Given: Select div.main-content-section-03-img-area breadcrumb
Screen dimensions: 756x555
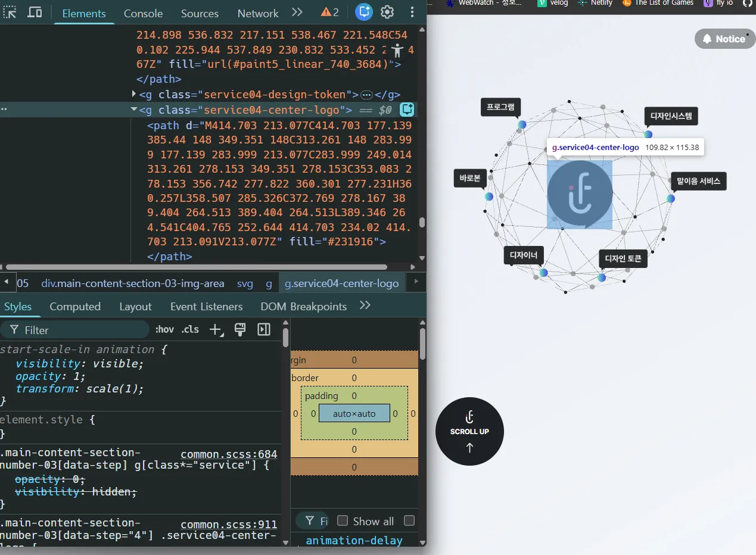Looking at the screenshot, I should click(x=132, y=283).
